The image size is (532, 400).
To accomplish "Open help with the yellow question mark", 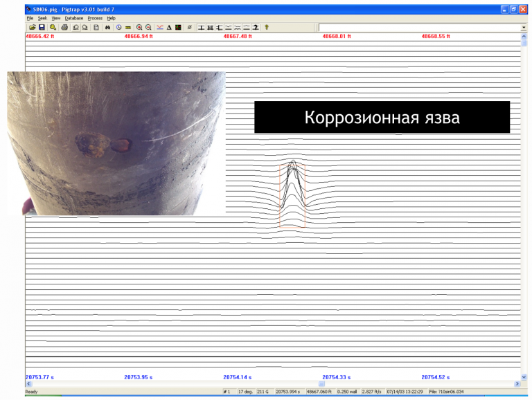I will [x=267, y=28].
